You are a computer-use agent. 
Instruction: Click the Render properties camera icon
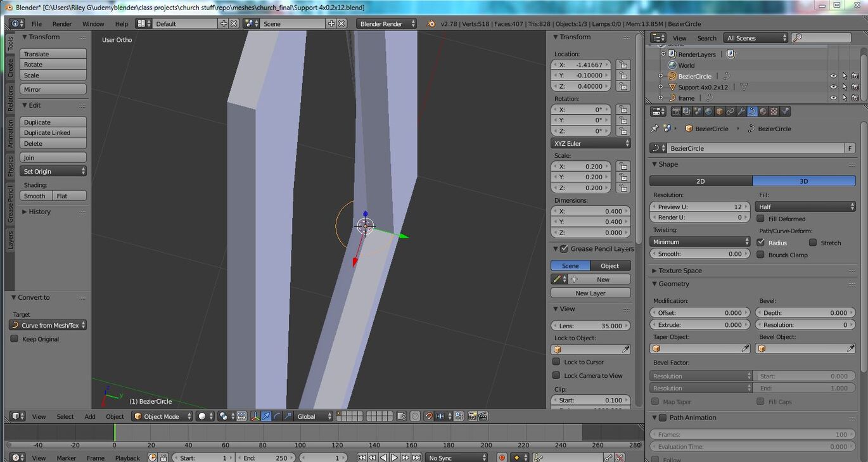[x=676, y=112]
